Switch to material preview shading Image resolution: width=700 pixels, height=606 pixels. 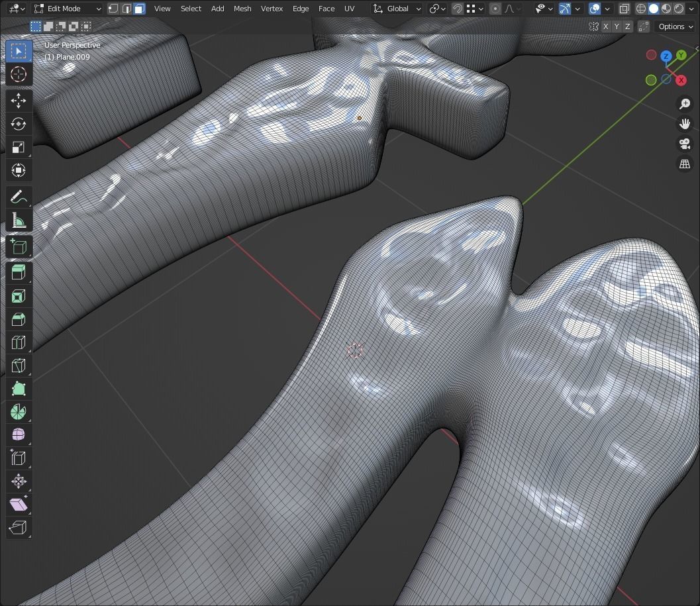[666, 9]
